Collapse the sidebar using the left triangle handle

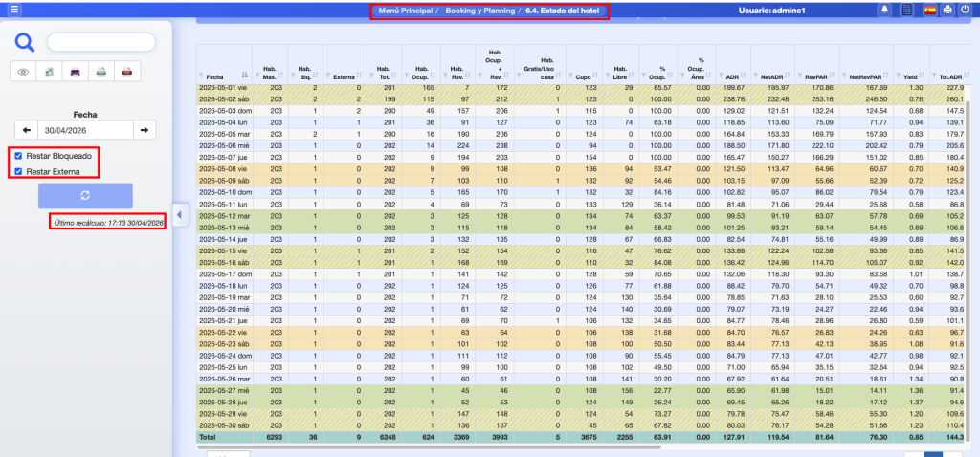point(180,215)
